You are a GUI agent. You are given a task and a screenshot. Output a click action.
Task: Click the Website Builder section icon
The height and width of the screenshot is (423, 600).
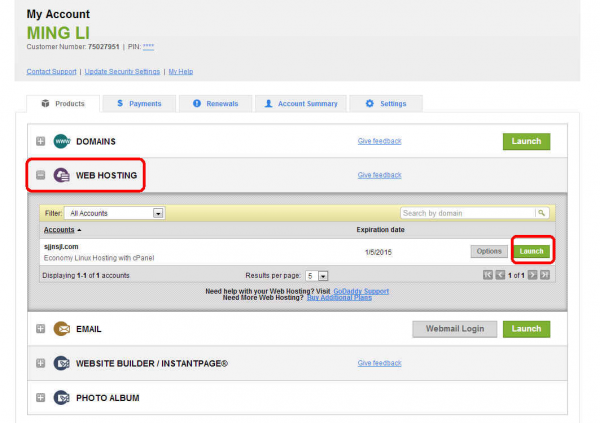tap(62, 363)
